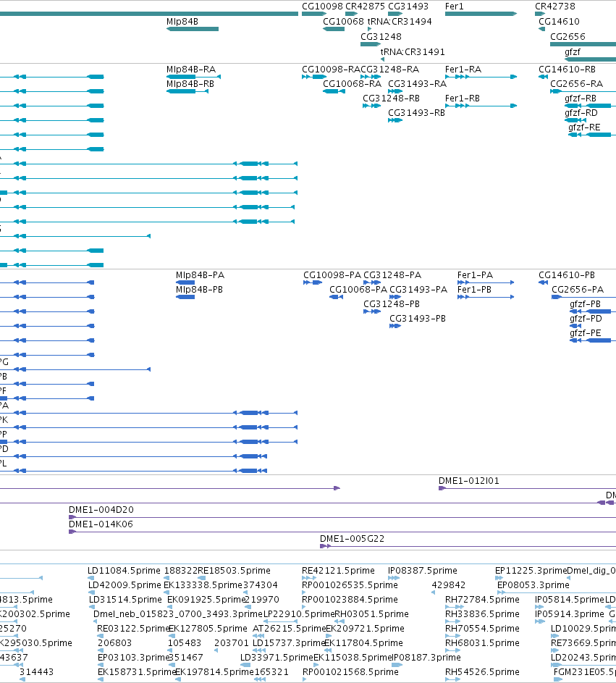Image resolution: width=616 pixels, height=683 pixels.
Task: Click the CG10098 gene label
Action: tap(322, 7)
